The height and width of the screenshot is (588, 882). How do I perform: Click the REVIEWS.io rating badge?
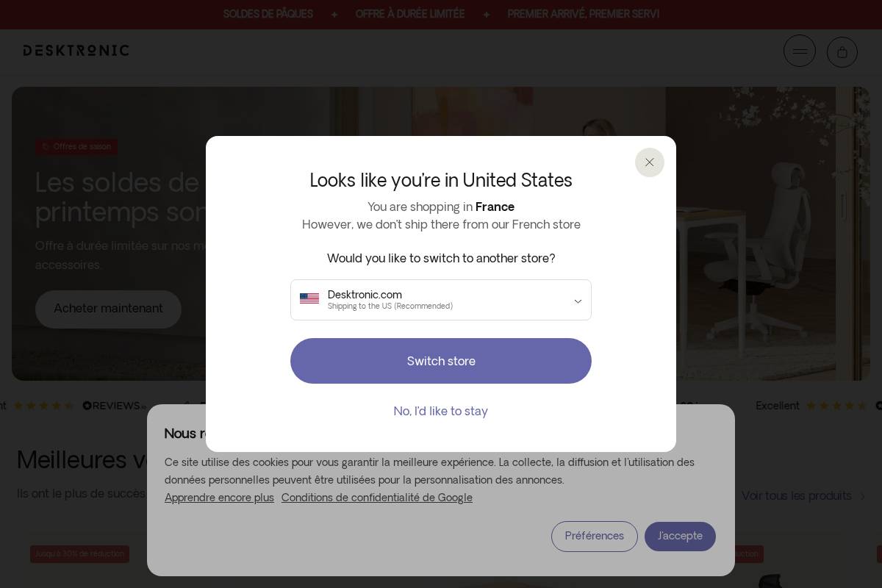[x=114, y=406]
